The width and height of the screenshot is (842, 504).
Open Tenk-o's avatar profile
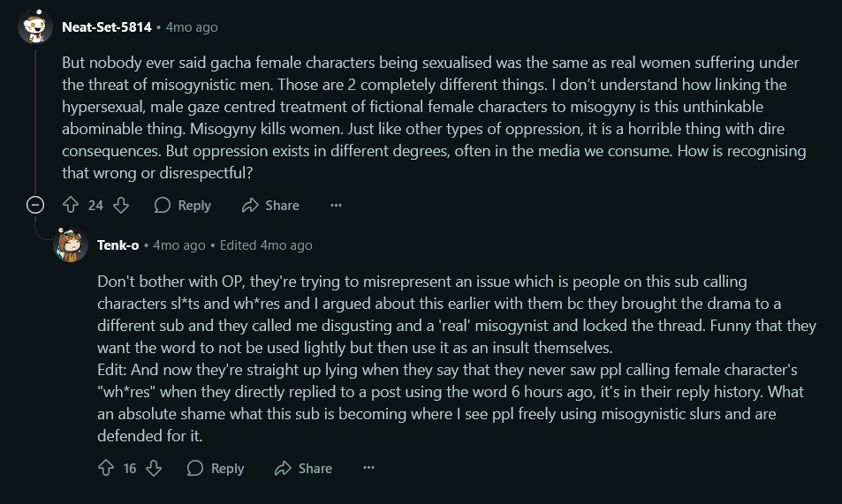71,244
